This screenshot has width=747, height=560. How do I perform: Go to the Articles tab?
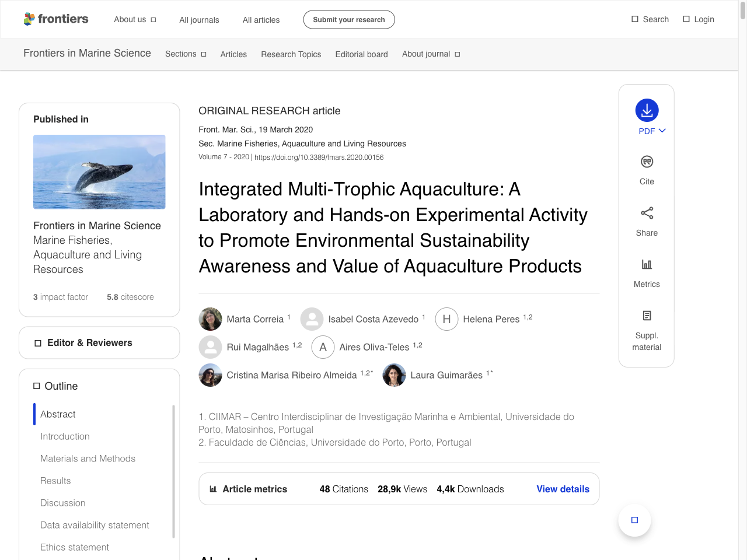tap(233, 54)
